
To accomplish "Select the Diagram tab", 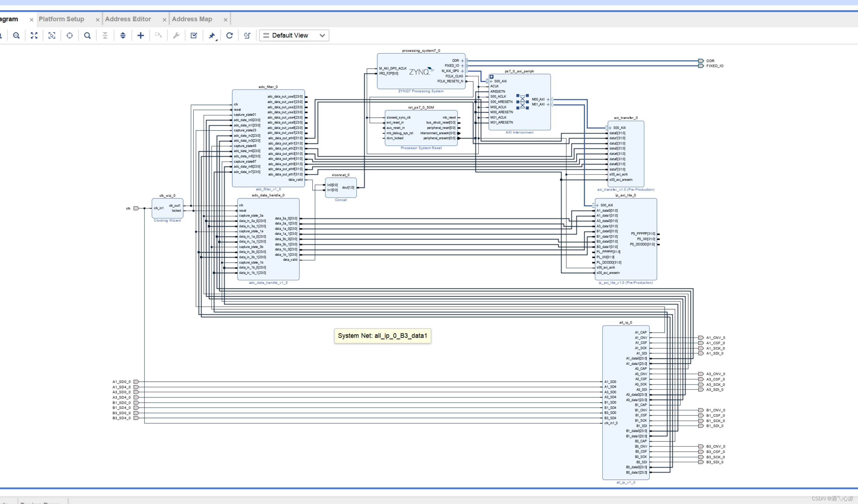I will click(x=9, y=19).
